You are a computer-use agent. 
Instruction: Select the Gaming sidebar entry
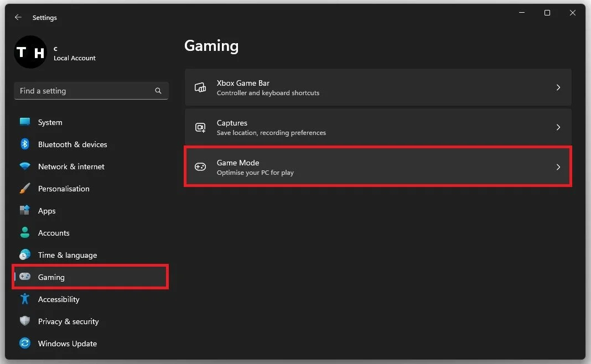90,277
